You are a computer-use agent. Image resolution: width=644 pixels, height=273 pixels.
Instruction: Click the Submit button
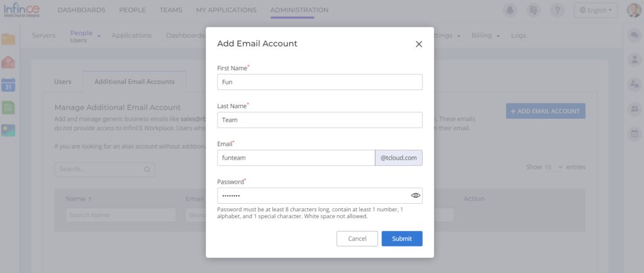402,238
